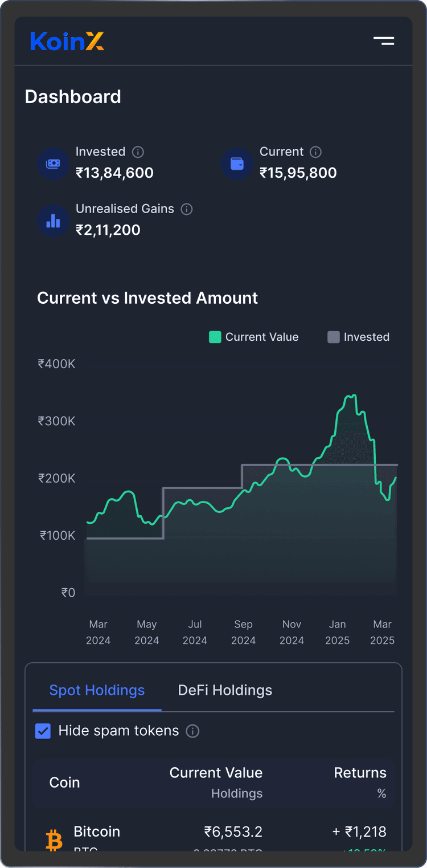427x868 pixels.
Task: Click the Current vs Invested Amount title
Action: click(147, 298)
